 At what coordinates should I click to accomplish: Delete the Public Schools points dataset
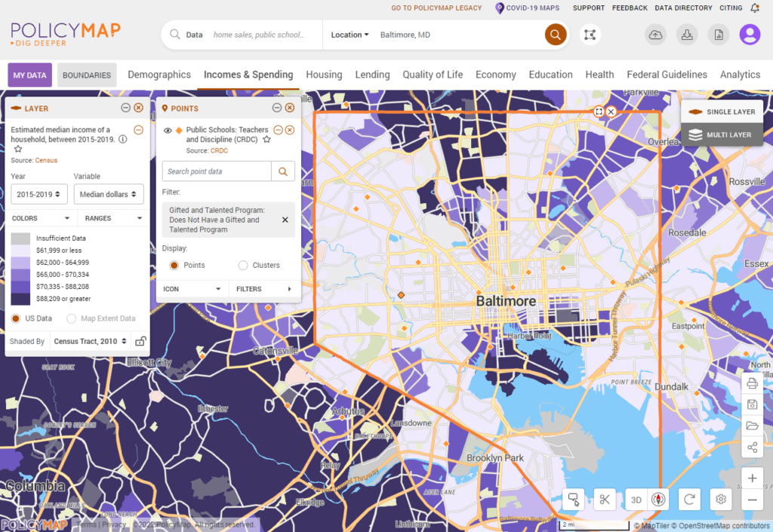(290, 130)
